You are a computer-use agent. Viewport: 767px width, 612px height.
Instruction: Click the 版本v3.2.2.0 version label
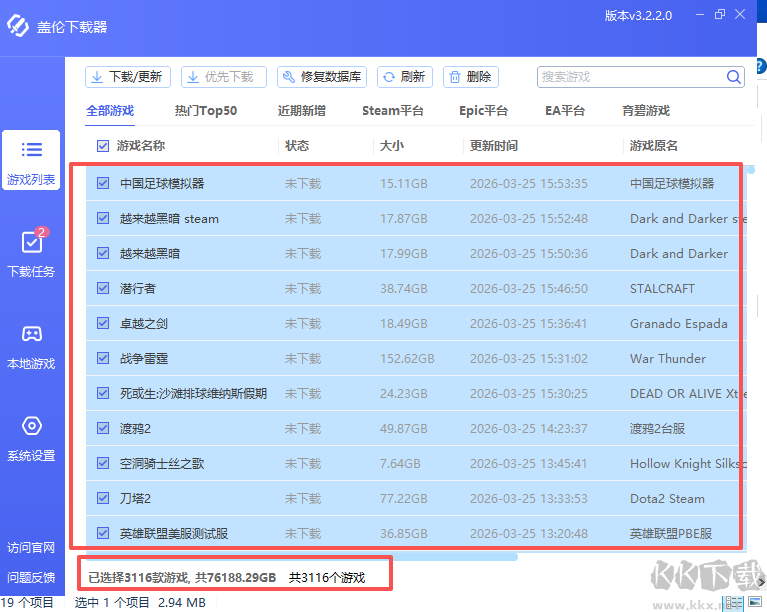pos(638,16)
